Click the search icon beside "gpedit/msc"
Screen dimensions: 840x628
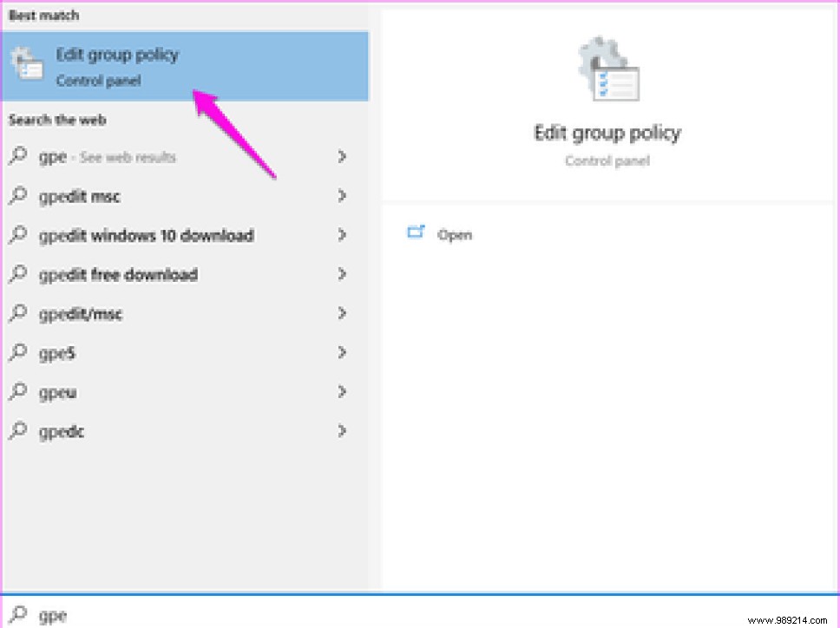click(x=17, y=313)
